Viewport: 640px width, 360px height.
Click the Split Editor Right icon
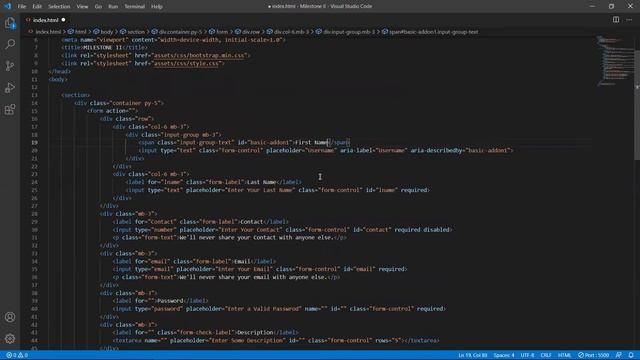[616, 20]
